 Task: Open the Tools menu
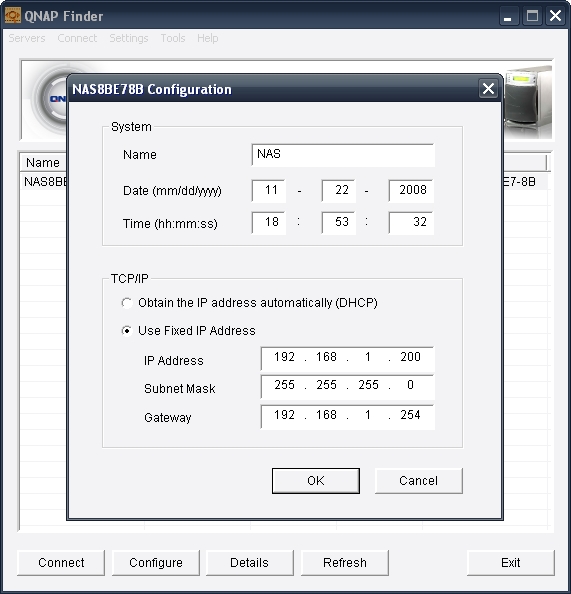coord(173,38)
